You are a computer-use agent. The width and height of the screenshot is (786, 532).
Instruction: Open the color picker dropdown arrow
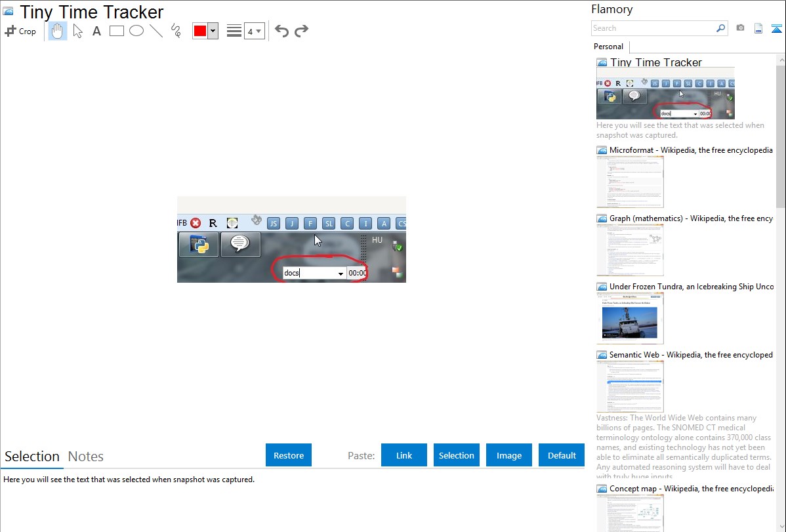click(213, 31)
